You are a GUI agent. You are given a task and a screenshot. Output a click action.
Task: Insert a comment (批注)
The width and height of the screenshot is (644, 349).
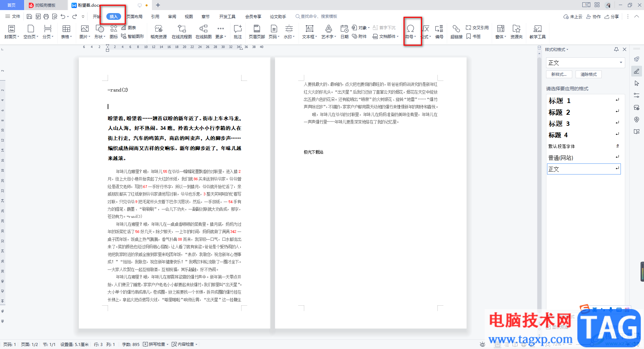(x=238, y=32)
